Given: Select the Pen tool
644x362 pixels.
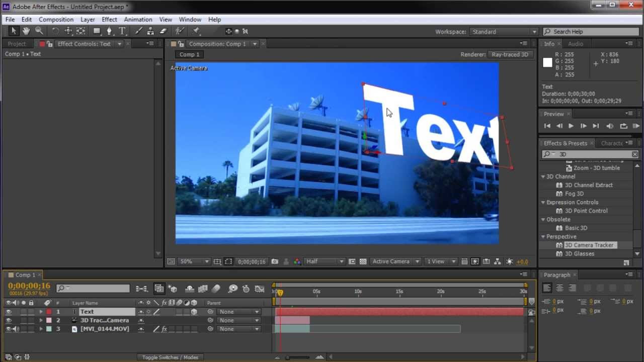Looking at the screenshot, I should tap(109, 31).
